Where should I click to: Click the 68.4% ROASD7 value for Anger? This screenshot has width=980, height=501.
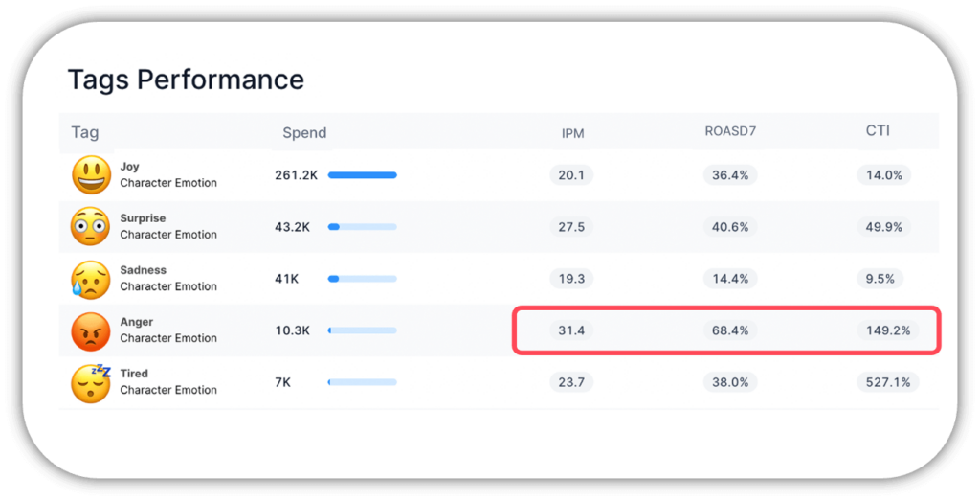tap(730, 330)
